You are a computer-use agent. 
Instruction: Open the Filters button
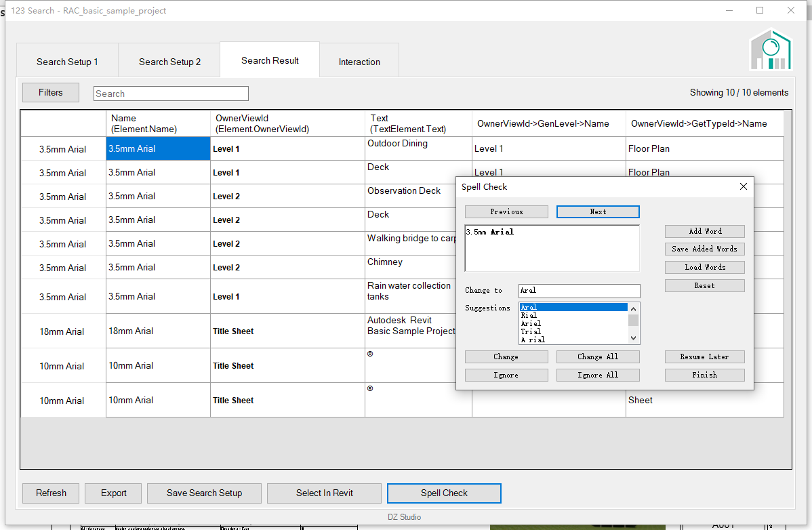coord(51,93)
